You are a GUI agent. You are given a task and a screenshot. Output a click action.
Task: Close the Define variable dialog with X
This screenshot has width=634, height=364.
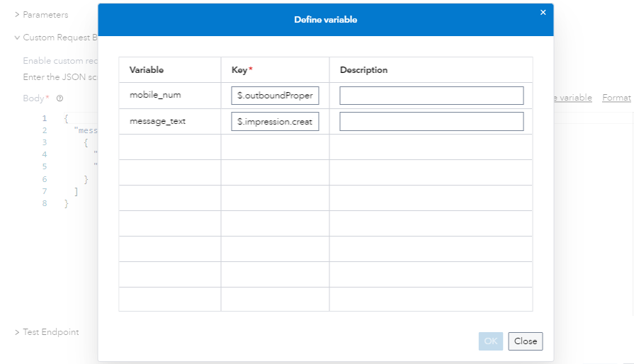[x=543, y=13]
